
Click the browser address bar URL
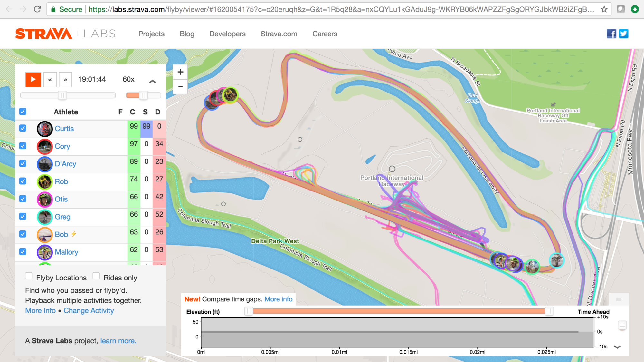tap(341, 9)
